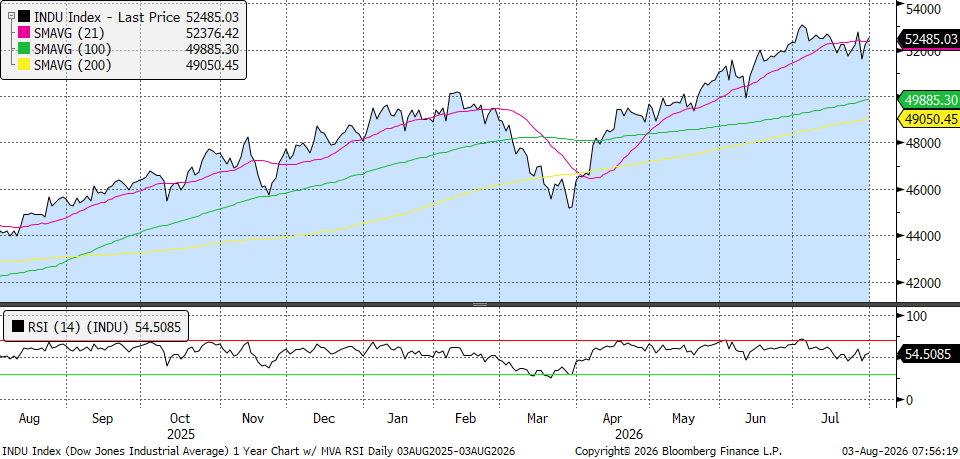This screenshot has height=459, width=960.
Task: Click the 52485.03 value in the legend box
Action: [212, 17]
